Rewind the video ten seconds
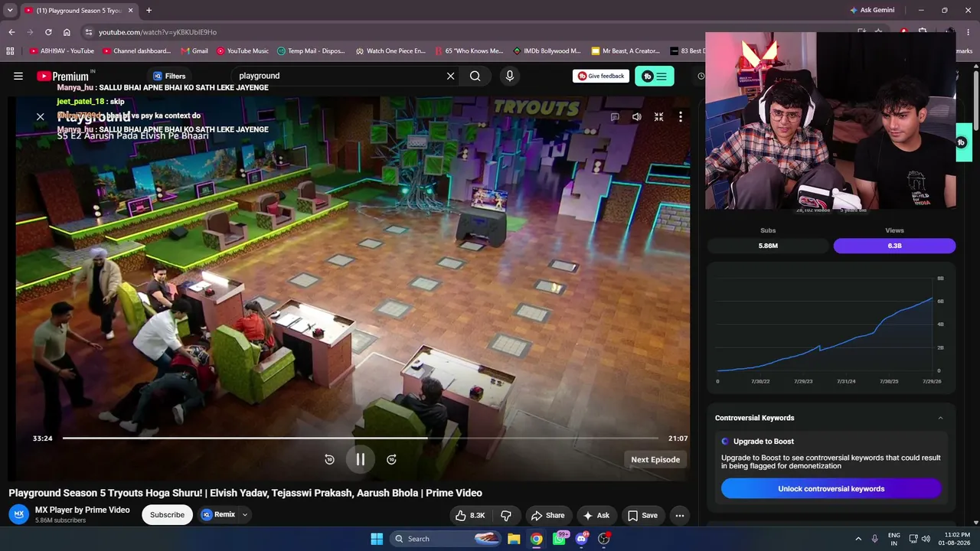 329,459
